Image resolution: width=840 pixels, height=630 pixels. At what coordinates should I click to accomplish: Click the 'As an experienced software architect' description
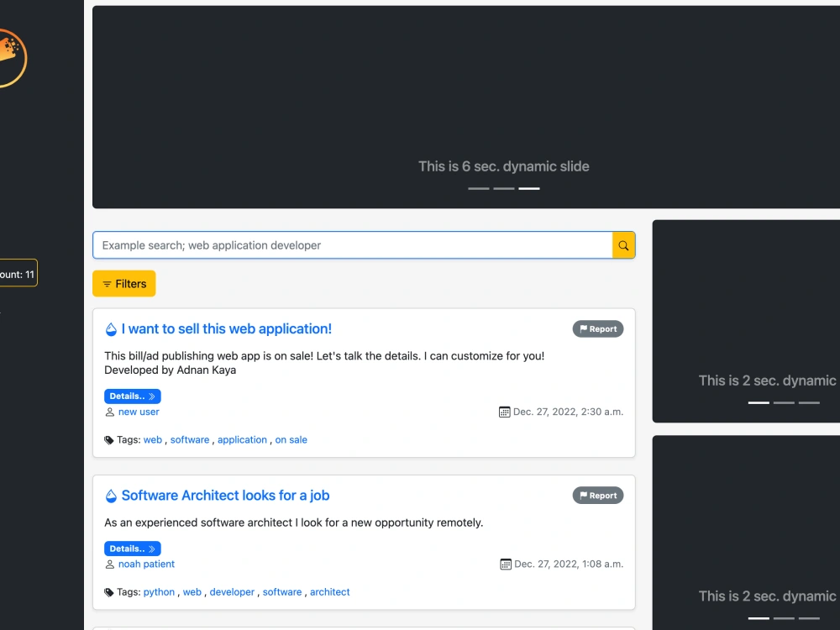tap(293, 522)
